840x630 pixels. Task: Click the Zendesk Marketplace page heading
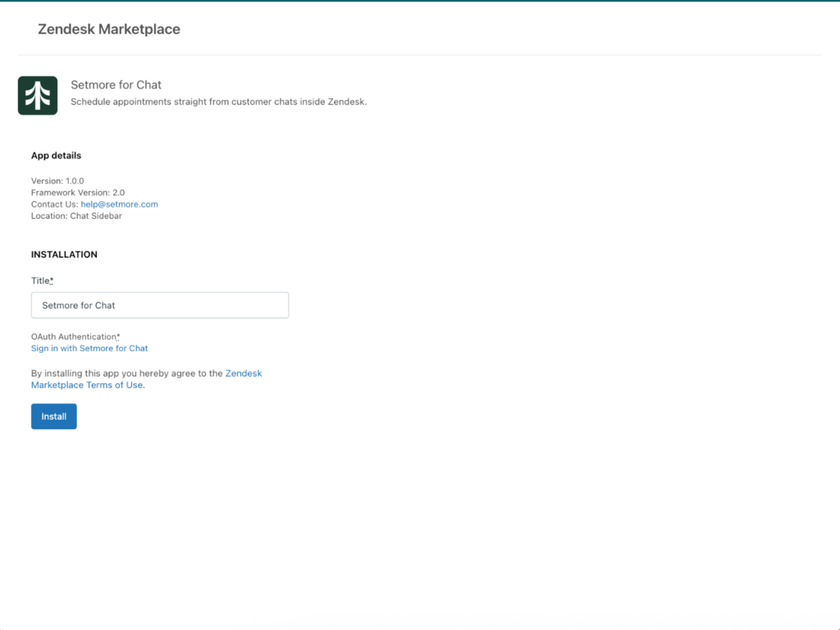point(109,30)
